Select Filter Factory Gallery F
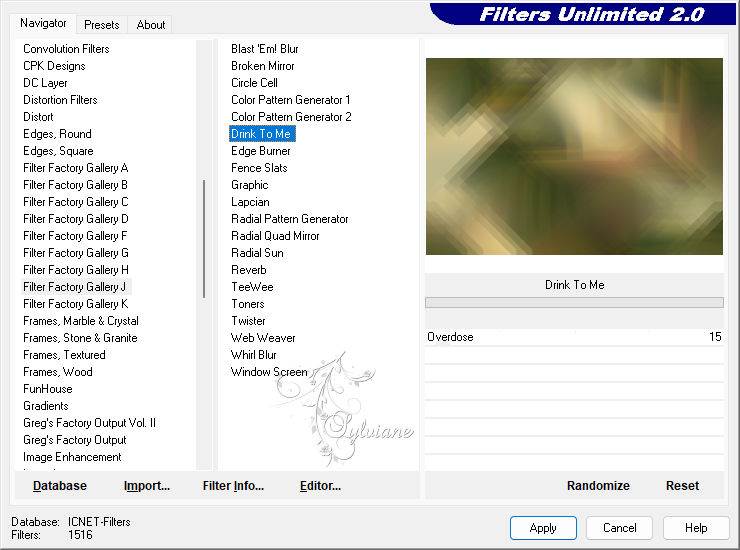The width and height of the screenshot is (740, 550). 75,236
